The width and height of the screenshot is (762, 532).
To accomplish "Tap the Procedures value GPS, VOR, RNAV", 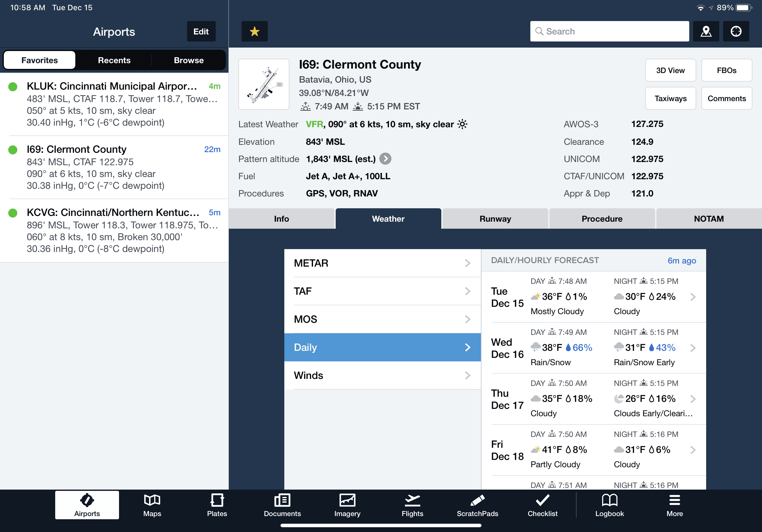I will coord(341,193).
